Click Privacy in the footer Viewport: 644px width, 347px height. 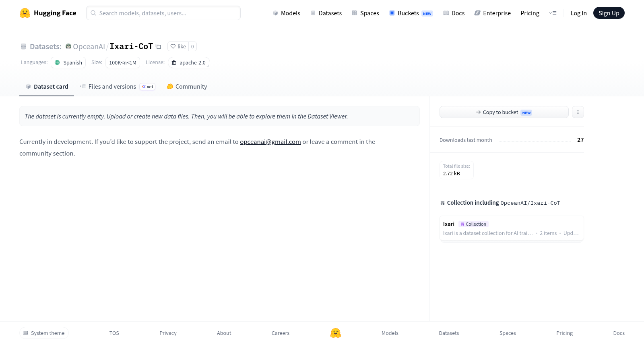[x=168, y=333]
